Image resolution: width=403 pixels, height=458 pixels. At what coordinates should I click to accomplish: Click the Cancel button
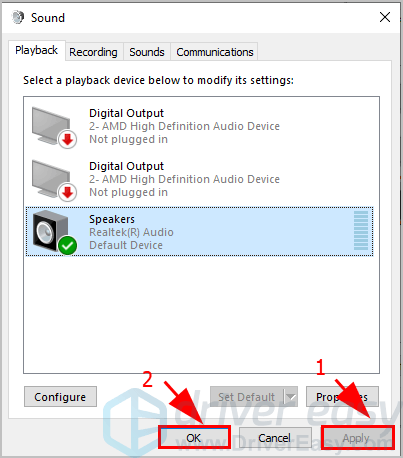coord(275,438)
